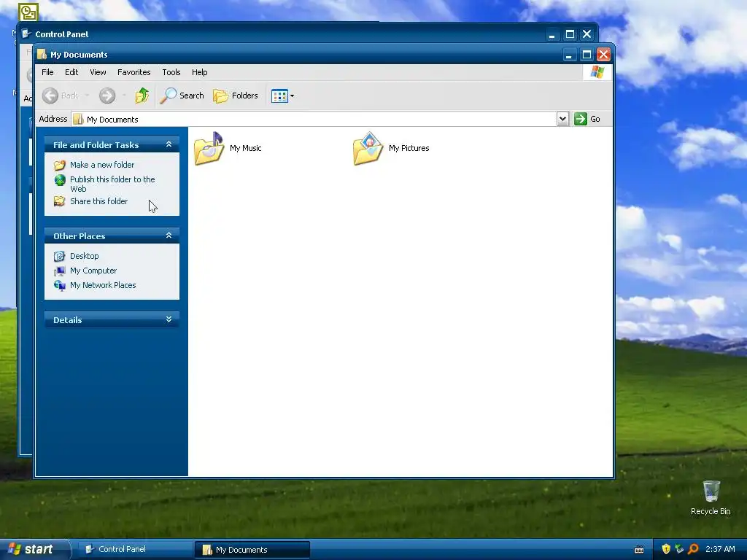Click the magnifier tray icon

pyautogui.click(x=693, y=550)
